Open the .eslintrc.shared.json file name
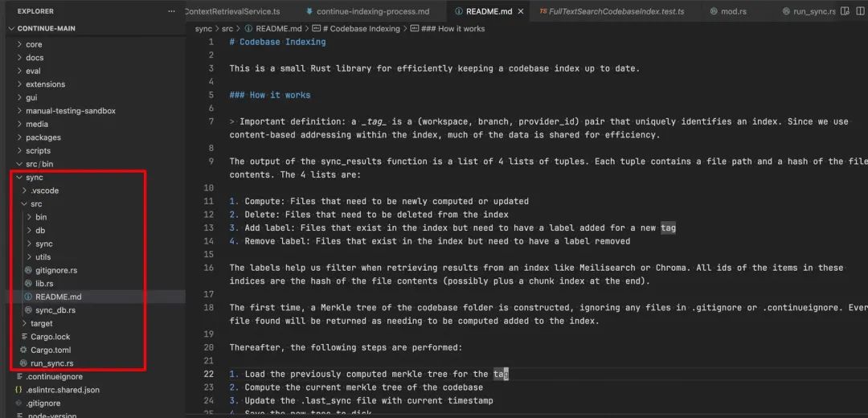 (x=63, y=390)
